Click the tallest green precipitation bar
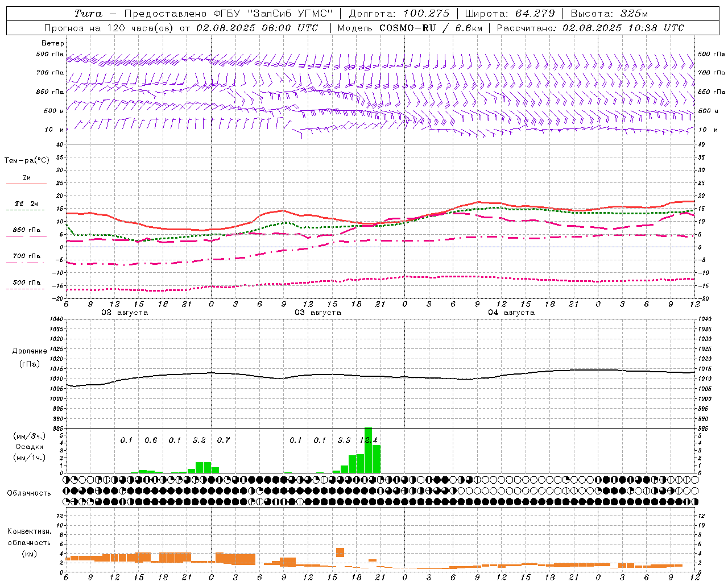 pos(368,450)
